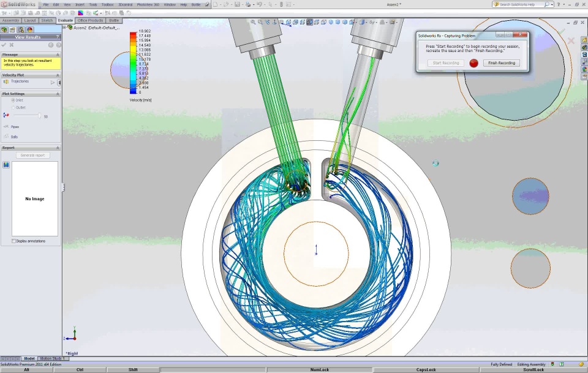
Task: Open the Design Library task pane icon
Action: click(x=584, y=47)
